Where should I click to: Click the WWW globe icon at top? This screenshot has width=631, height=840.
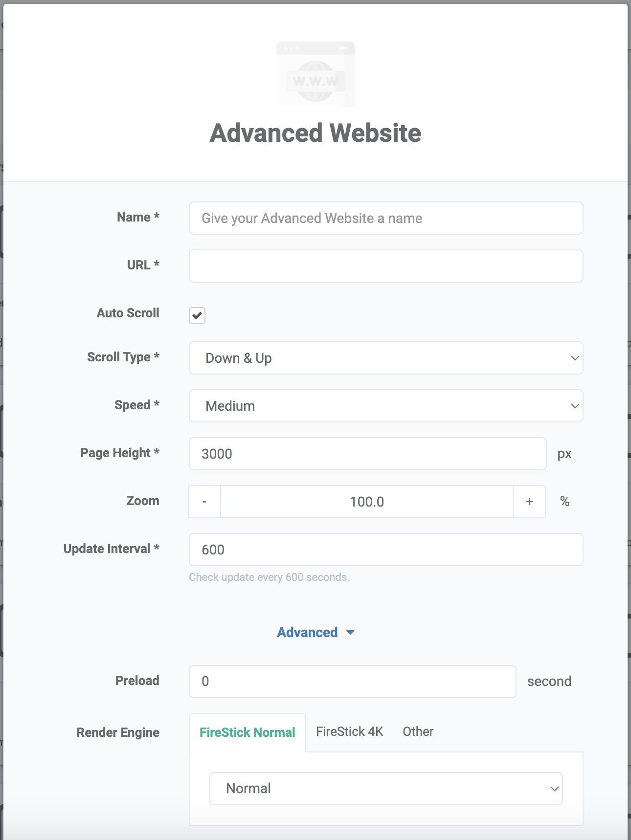[315, 74]
